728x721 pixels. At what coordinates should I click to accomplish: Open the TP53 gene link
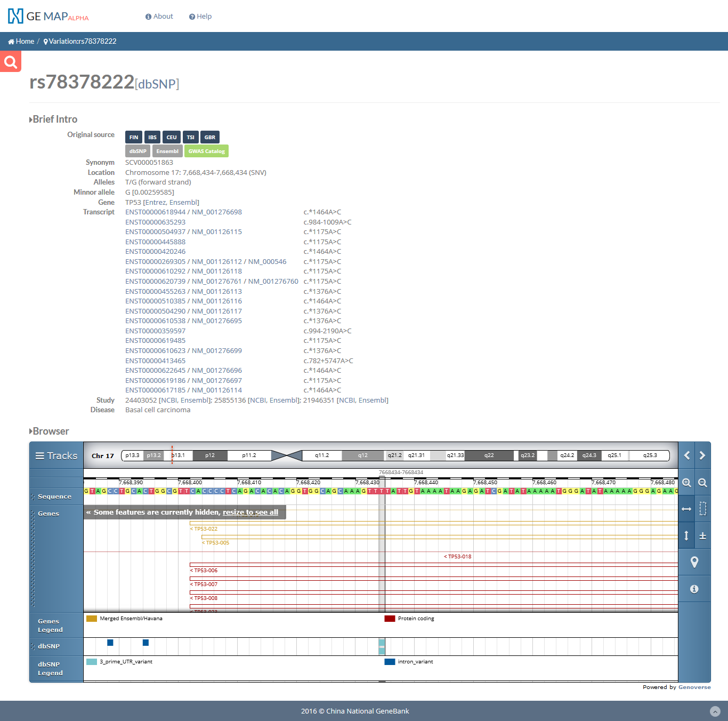133,202
